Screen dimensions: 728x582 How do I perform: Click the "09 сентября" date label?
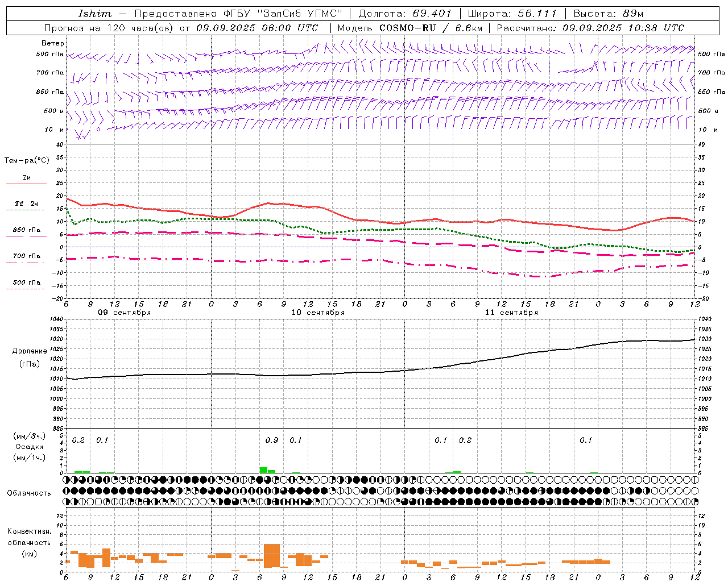(x=125, y=313)
